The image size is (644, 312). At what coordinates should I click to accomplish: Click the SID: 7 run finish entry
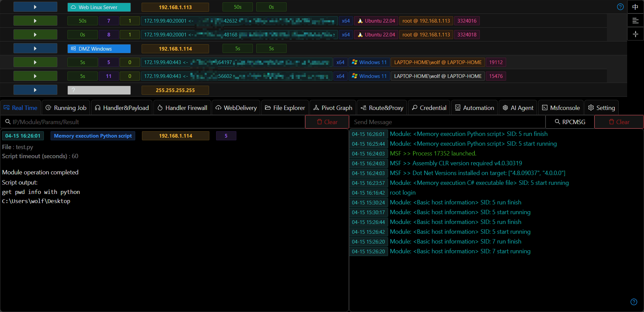(456, 242)
